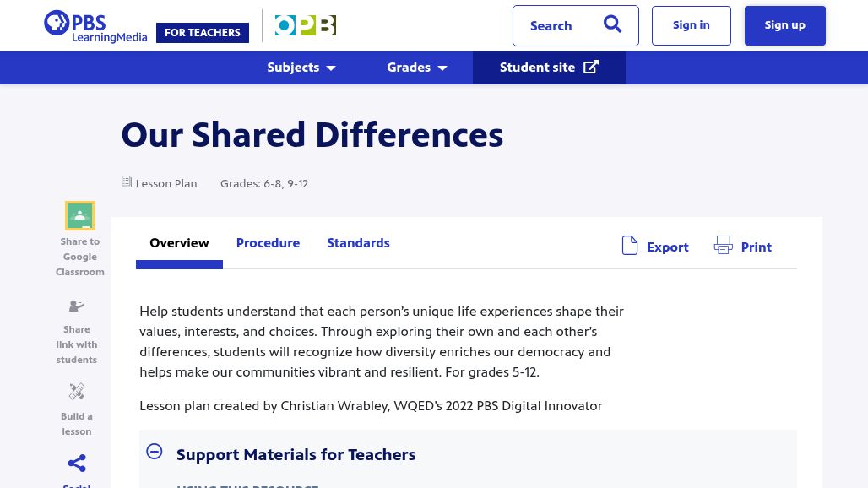Click the PBS LearningMedia logo
The image size is (868, 488).
[95, 26]
